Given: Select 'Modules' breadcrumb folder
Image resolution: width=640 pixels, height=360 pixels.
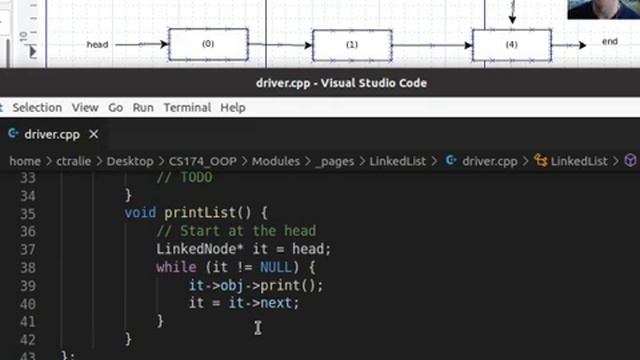Looking at the screenshot, I should pyautogui.click(x=276, y=161).
